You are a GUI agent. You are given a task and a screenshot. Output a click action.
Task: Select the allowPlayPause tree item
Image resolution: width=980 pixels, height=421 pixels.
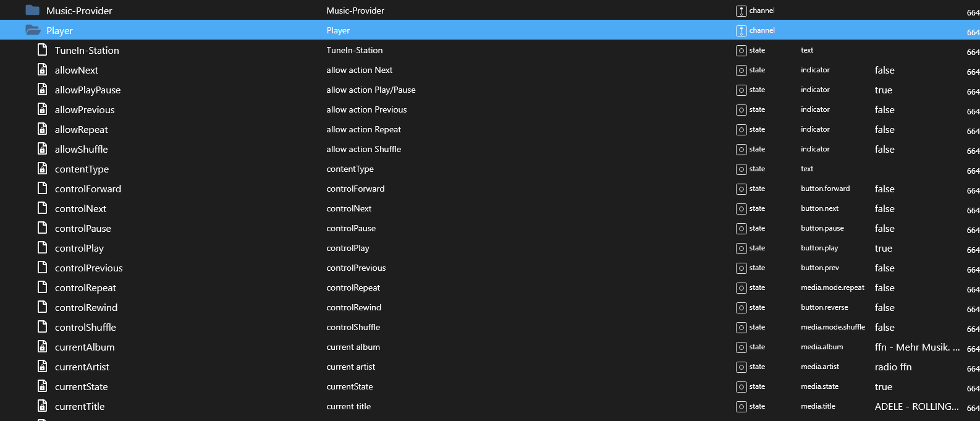click(x=88, y=90)
